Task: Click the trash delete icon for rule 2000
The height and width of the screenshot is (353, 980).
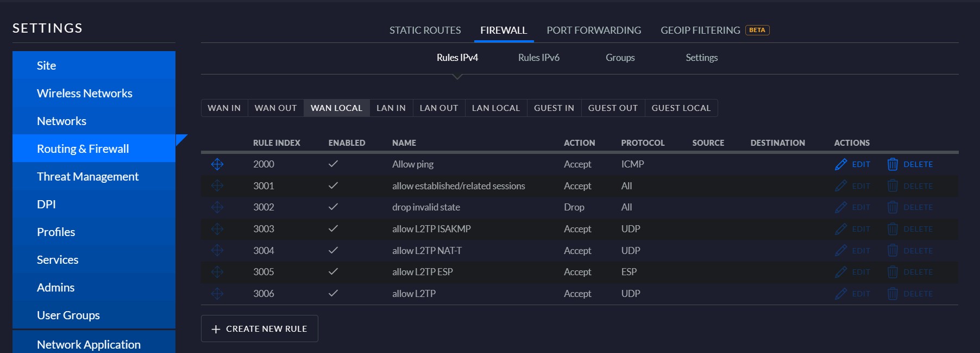Action: tap(892, 164)
